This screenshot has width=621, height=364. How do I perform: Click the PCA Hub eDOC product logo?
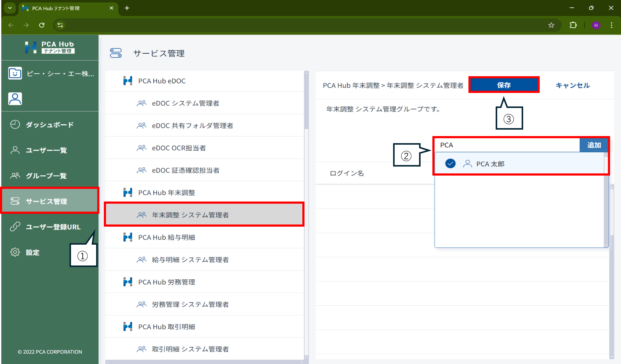click(128, 81)
